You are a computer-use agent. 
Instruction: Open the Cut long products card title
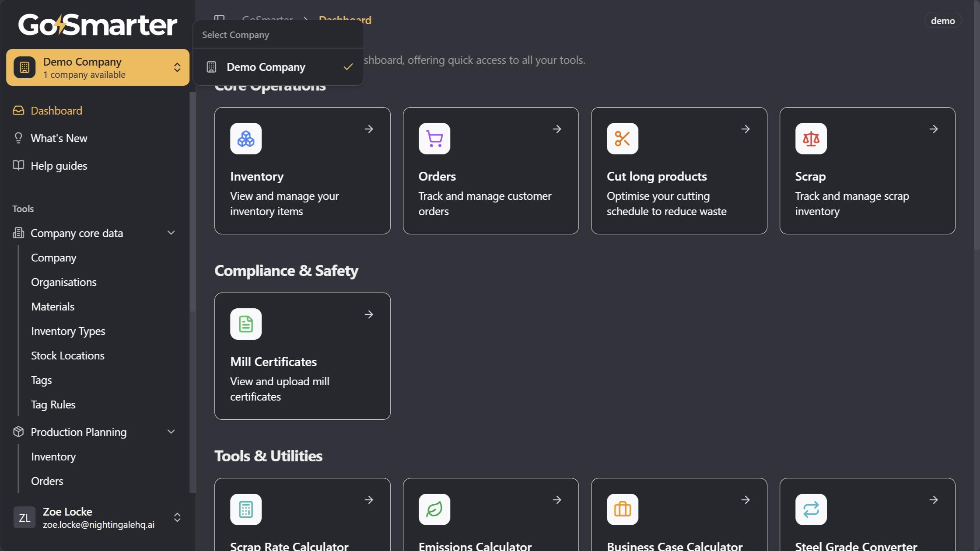pyautogui.click(x=657, y=176)
